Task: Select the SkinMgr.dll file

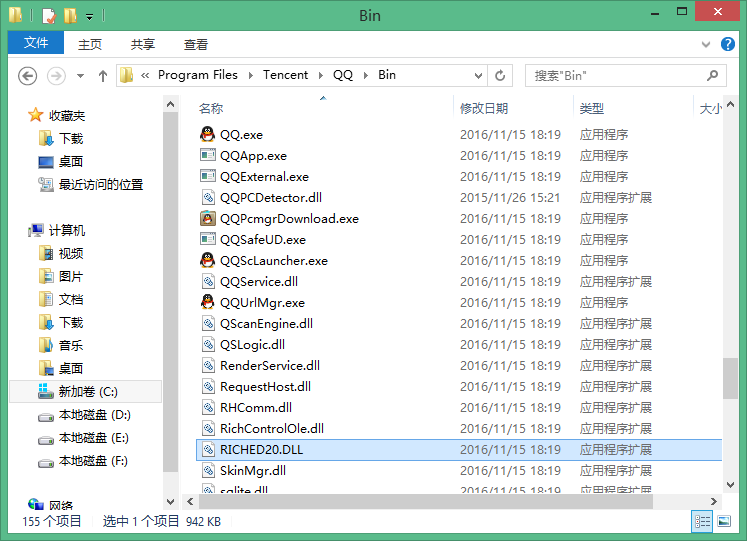Action: click(x=459, y=471)
